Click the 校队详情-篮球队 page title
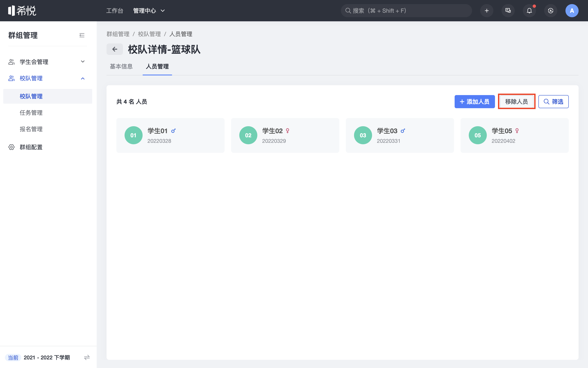The height and width of the screenshot is (368, 588). point(164,49)
